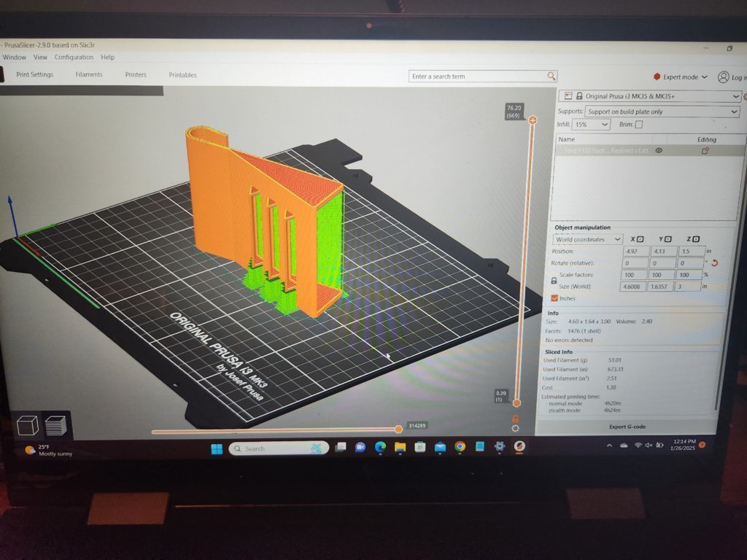Select the object row in object list

click(x=650, y=150)
